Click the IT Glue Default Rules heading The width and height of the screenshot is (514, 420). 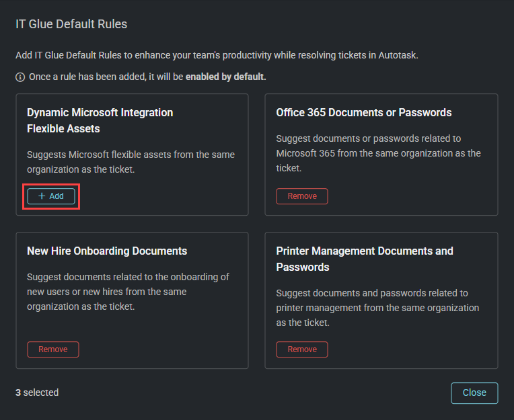click(x=71, y=24)
